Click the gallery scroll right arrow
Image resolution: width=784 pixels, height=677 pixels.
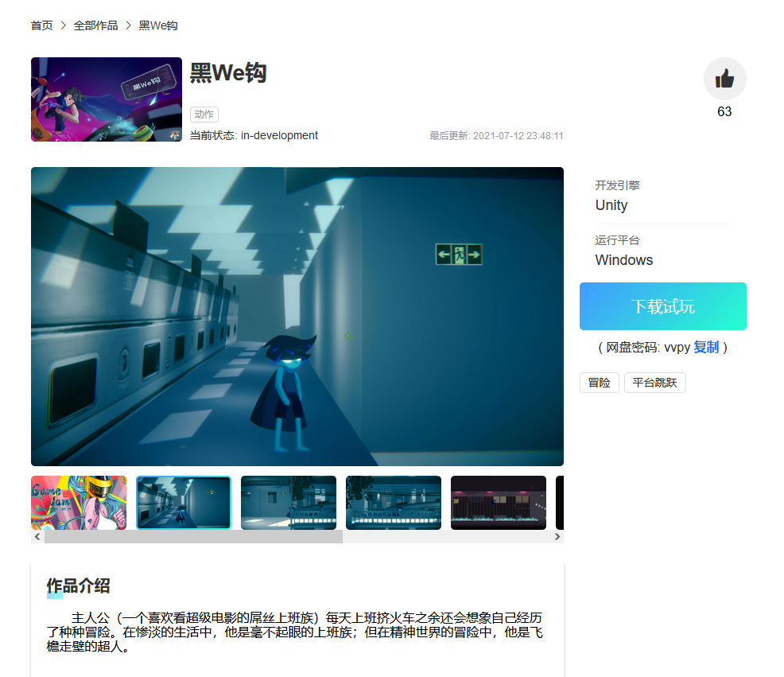(557, 536)
